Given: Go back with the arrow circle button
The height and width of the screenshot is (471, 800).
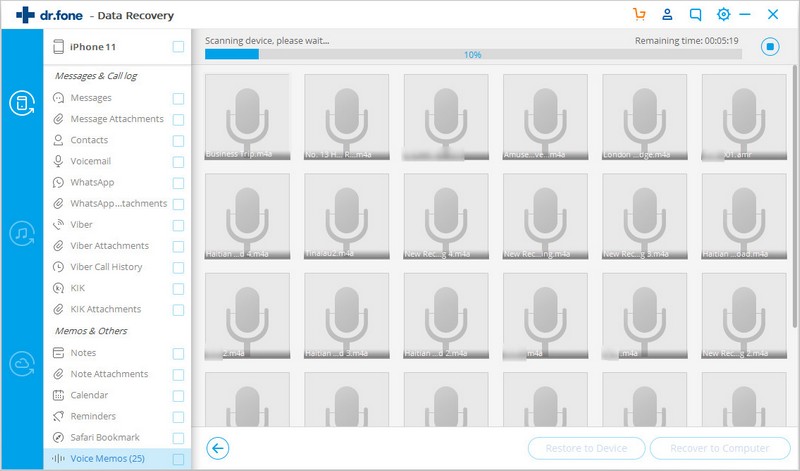Looking at the screenshot, I should (x=218, y=449).
